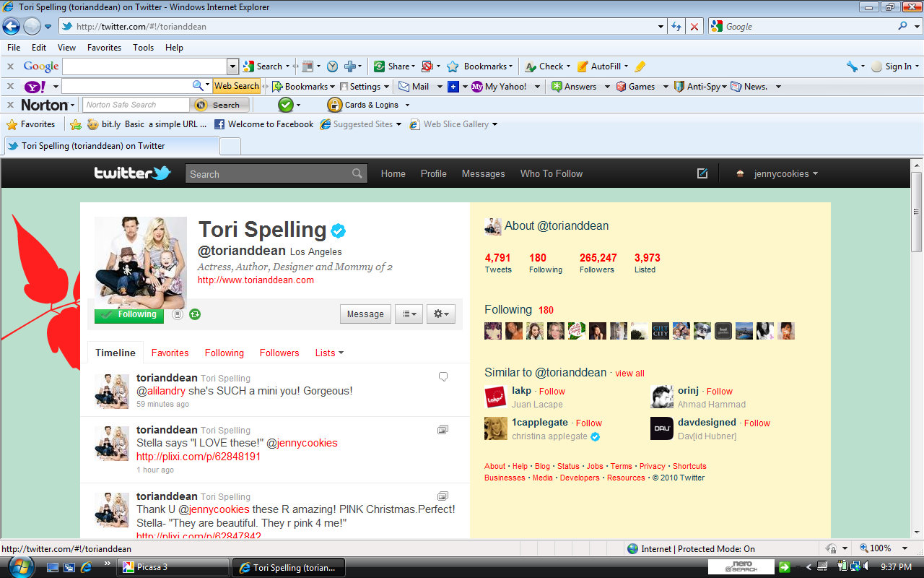
Task: Open the lists dropdown next to Message
Action: pos(409,314)
